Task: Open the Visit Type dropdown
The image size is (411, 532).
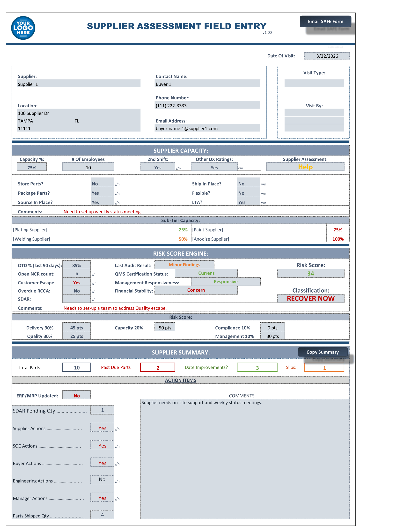Action: coord(314,83)
